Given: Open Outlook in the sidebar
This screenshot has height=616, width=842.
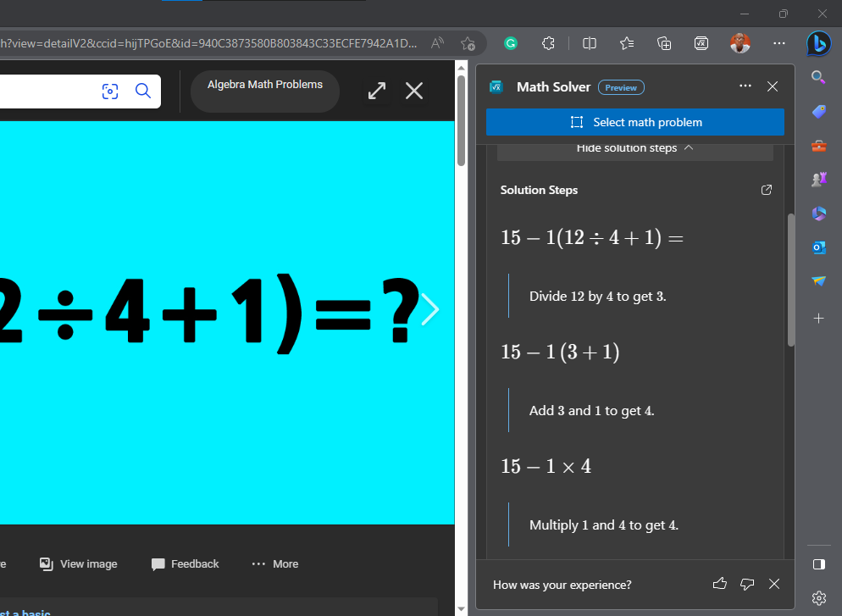Looking at the screenshot, I should 819,247.
